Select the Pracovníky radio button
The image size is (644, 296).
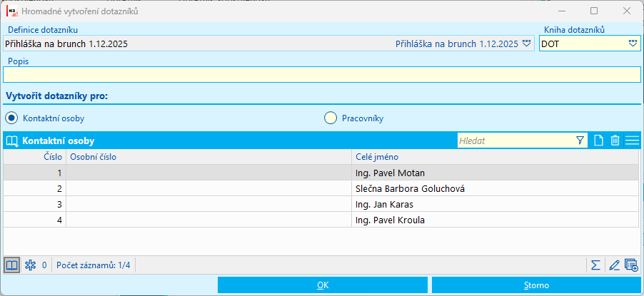(331, 118)
